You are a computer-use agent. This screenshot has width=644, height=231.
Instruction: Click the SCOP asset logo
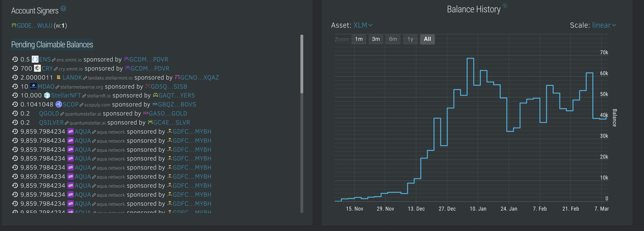58,104
